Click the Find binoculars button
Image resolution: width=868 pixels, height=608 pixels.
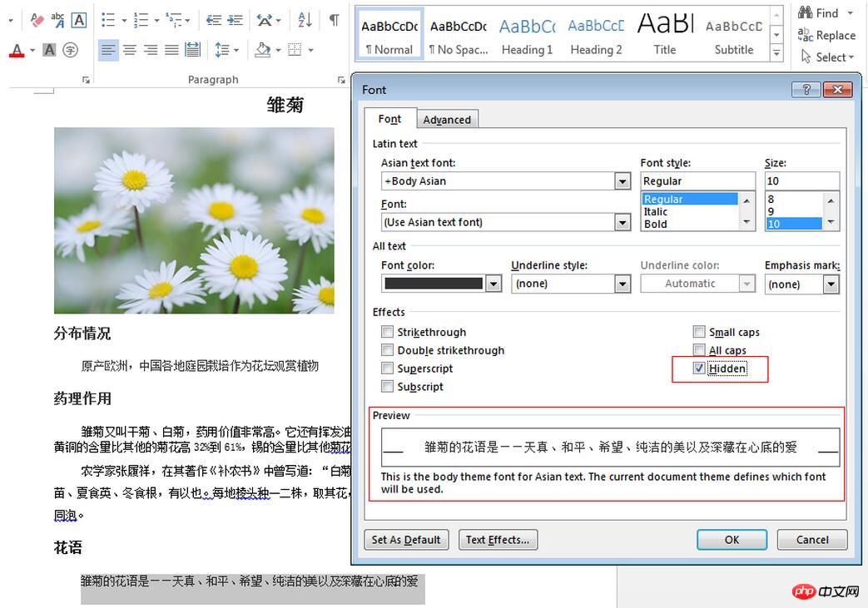point(818,12)
